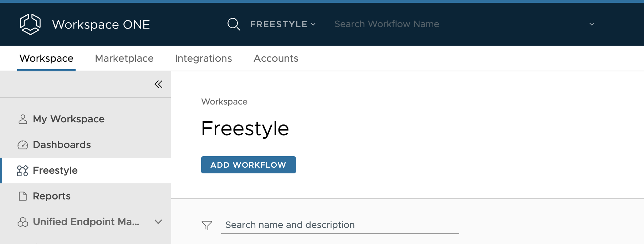Viewport: 644px width, 244px height.
Task: Expand the Unified Endpoint Management section
Action: tap(158, 222)
